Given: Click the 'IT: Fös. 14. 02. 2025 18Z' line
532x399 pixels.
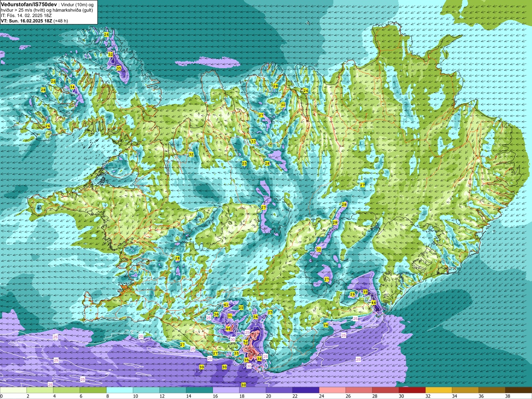Looking at the screenshot, I should [x=26, y=15].
